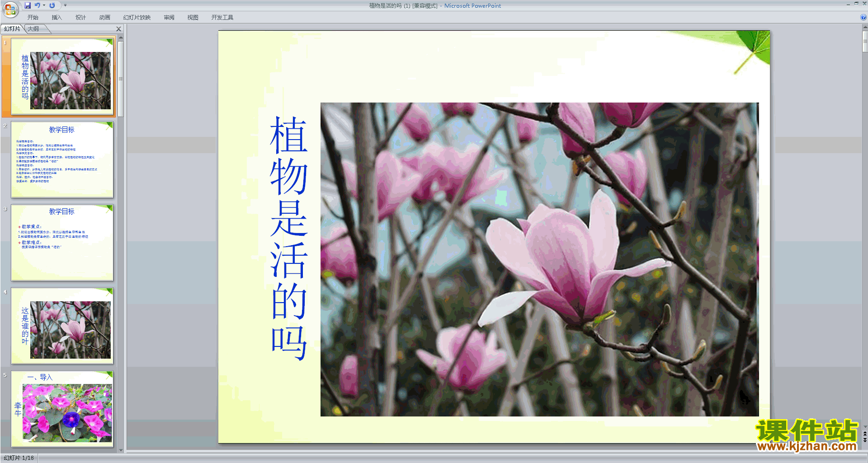Restore down the PowerPoint window
Viewport: 868px width, 463px height.
pyautogui.click(x=856, y=4)
